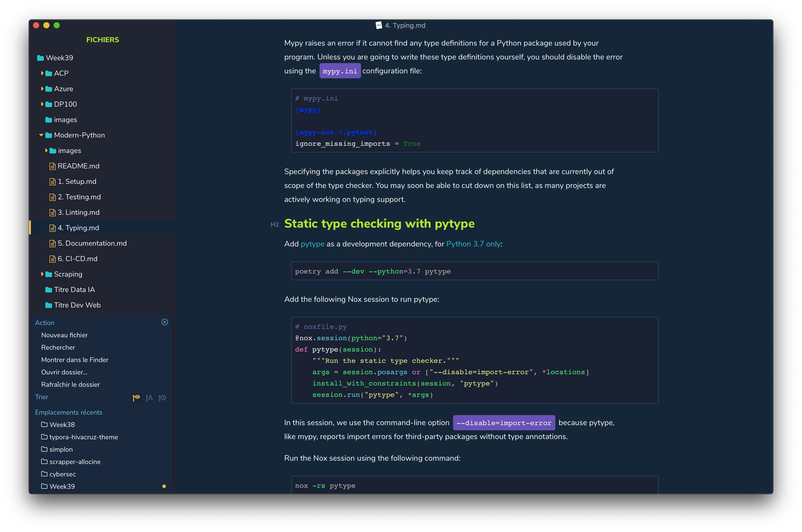This screenshot has width=802, height=532.
Task: Click the Modern-Python folder icon
Action: 48,135
